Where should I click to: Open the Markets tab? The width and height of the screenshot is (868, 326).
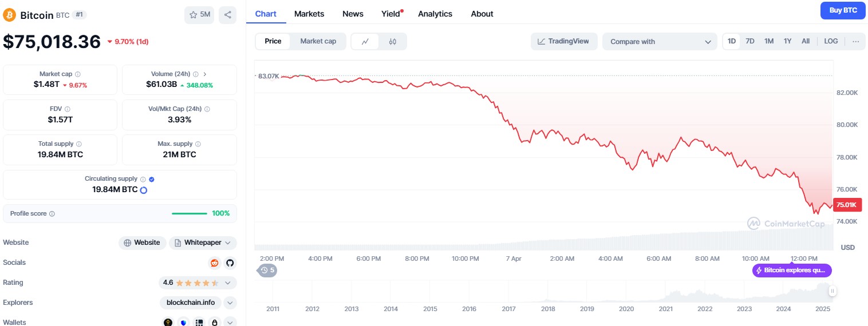pos(309,14)
